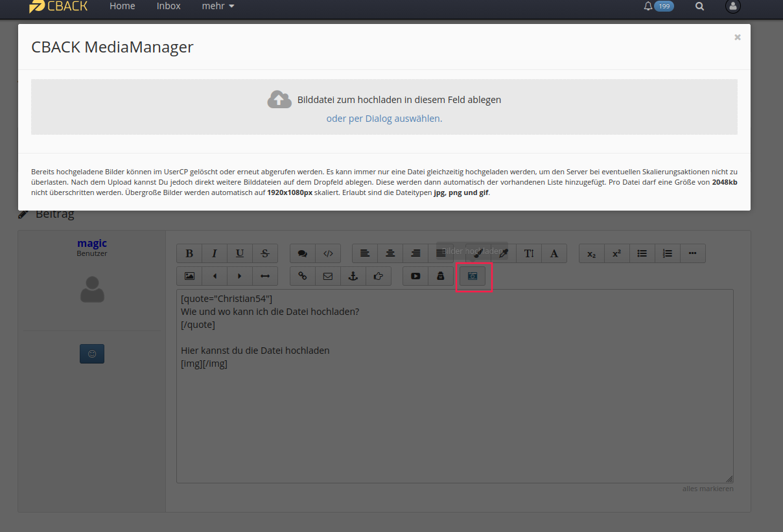The height and width of the screenshot is (532, 783).
Task: Open the MediaManager image upload toolbar button
Action: point(473,276)
